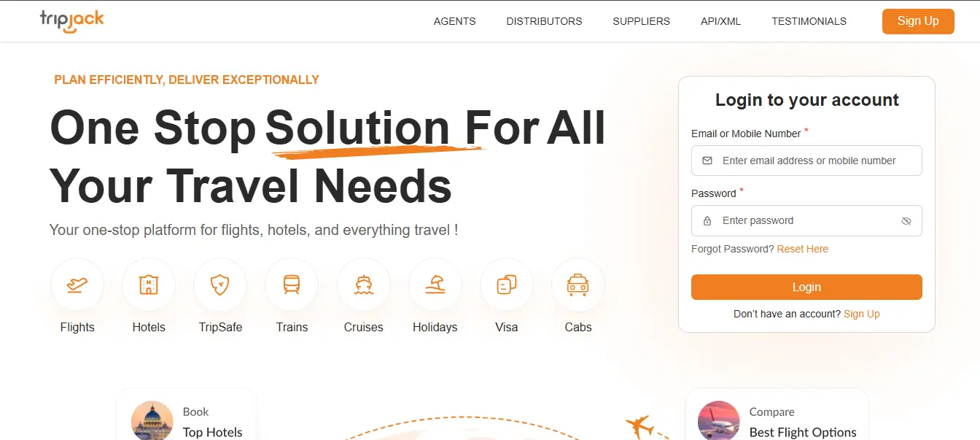The height and width of the screenshot is (440, 980).
Task: Open the Flights service icon
Action: pyautogui.click(x=77, y=285)
